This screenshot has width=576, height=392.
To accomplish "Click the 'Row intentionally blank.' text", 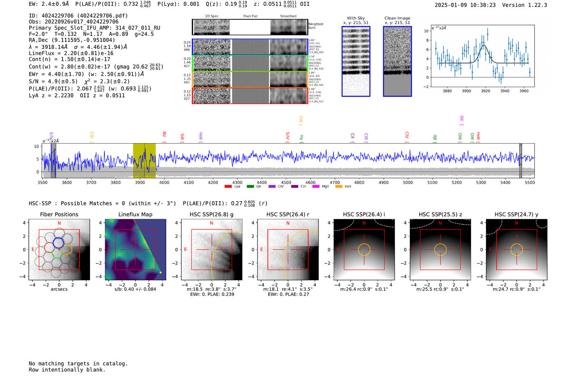I will [x=67, y=370].
